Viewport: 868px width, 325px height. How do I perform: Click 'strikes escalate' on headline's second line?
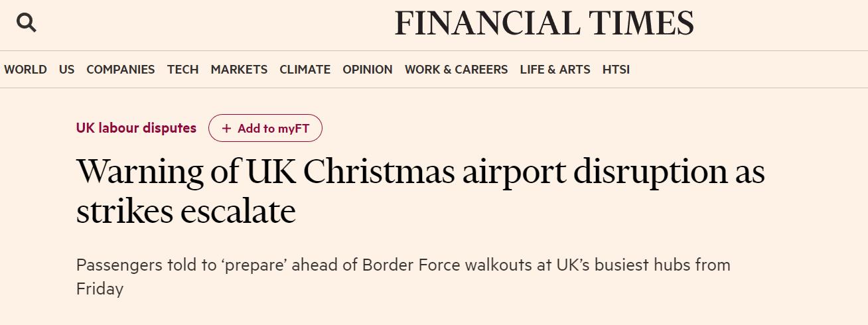pyautogui.click(x=186, y=212)
